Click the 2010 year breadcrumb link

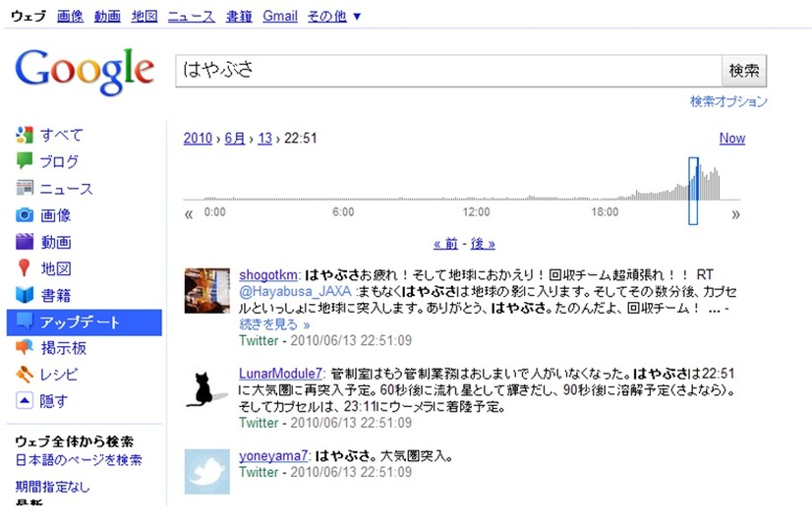198,139
